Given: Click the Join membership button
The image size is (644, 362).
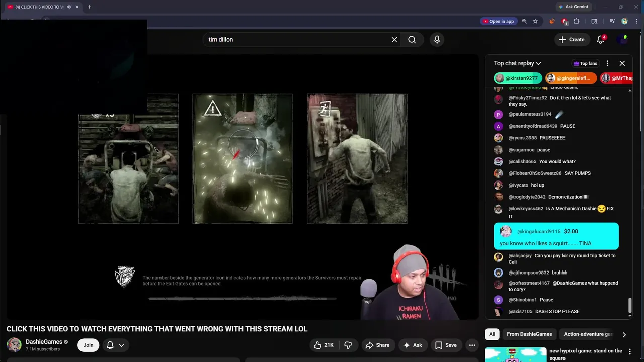Looking at the screenshot, I should coord(88,345).
